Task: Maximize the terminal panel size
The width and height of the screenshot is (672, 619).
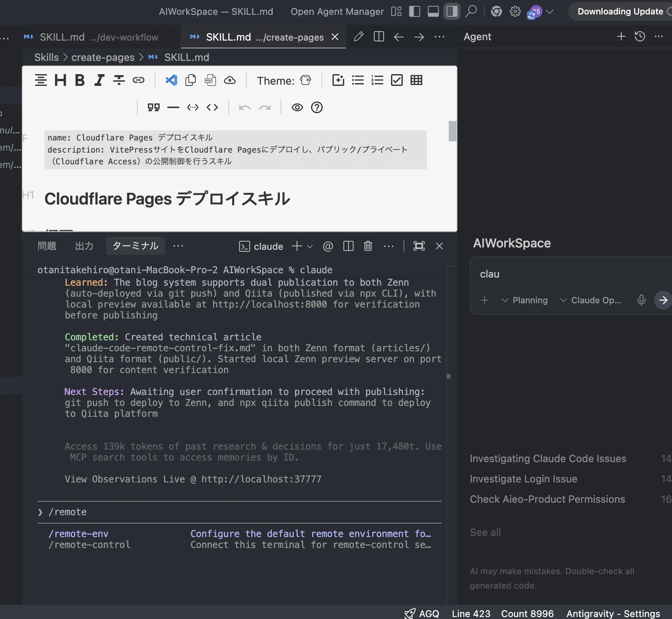Action: click(x=419, y=246)
